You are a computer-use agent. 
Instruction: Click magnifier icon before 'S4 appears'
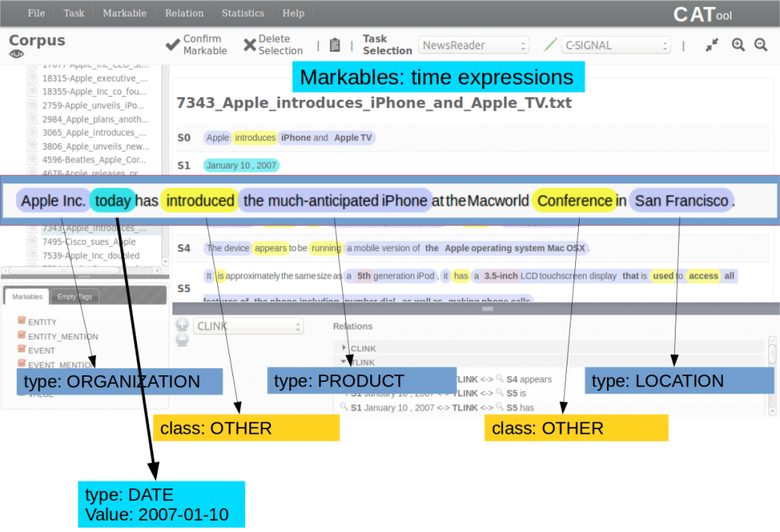[x=500, y=378]
